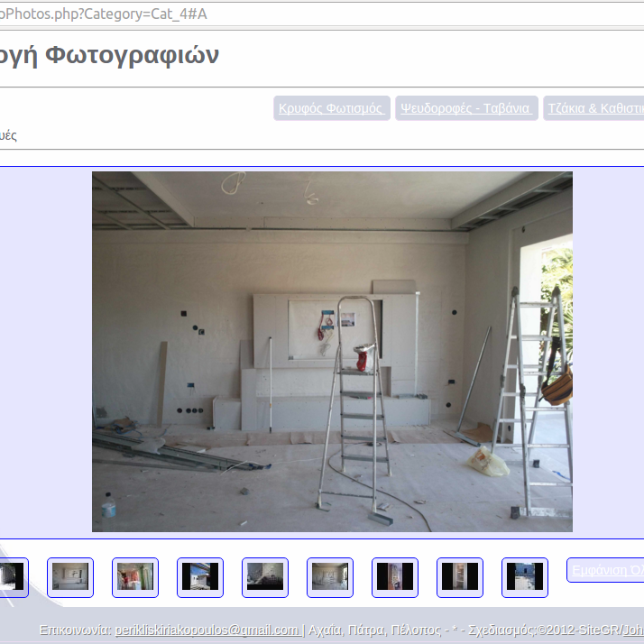The width and height of the screenshot is (644, 644).
Task: Select thumbnail with dark sofa interior
Action: 265,577
